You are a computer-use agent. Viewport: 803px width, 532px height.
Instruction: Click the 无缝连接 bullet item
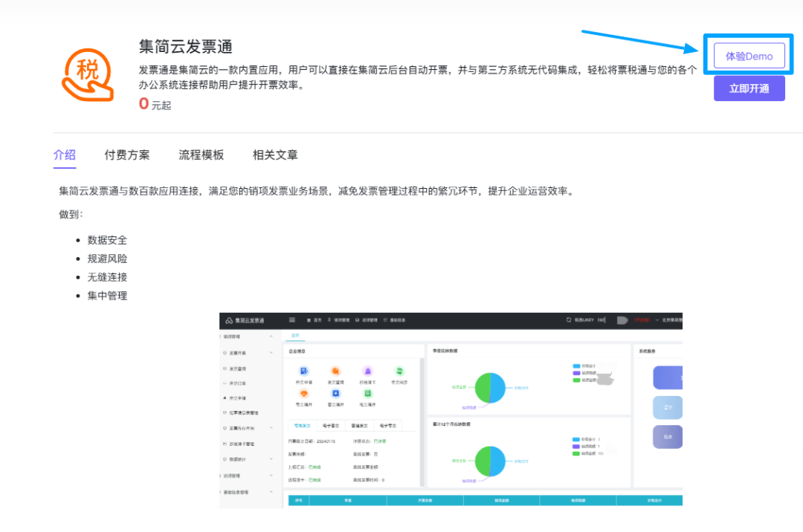(107, 276)
